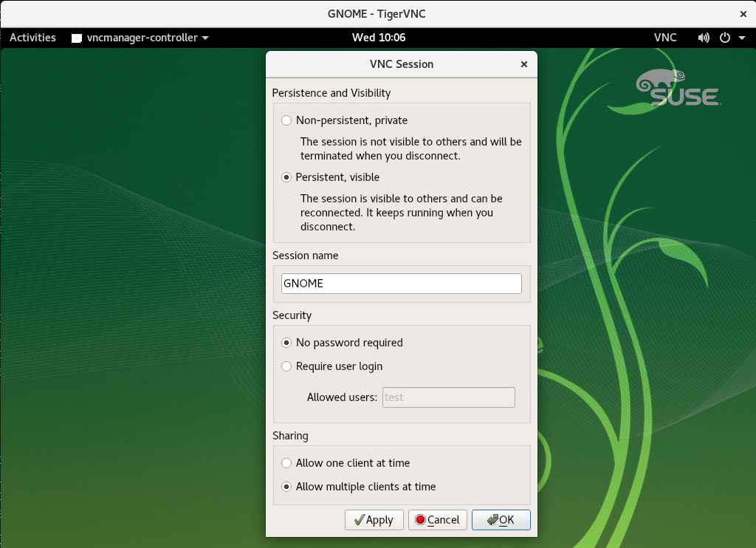Close the TigerVNC window
This screenshot has width=756, height=548.
[743, 13]
